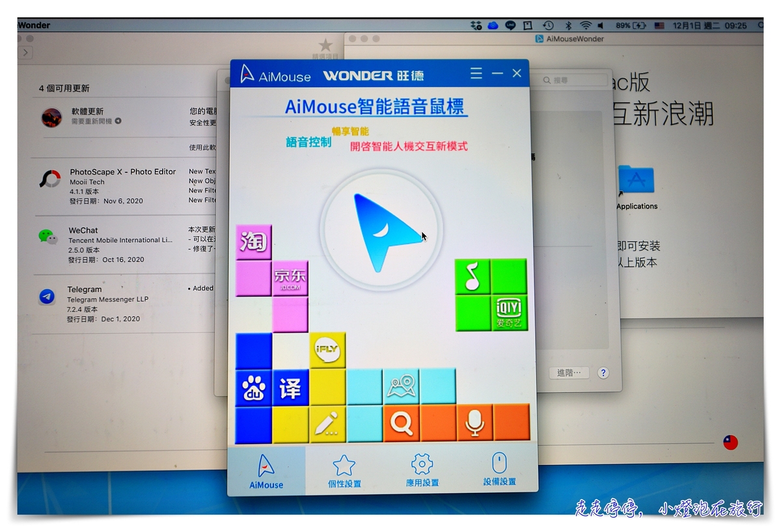Switch to the 應用設置 tab

422,472
